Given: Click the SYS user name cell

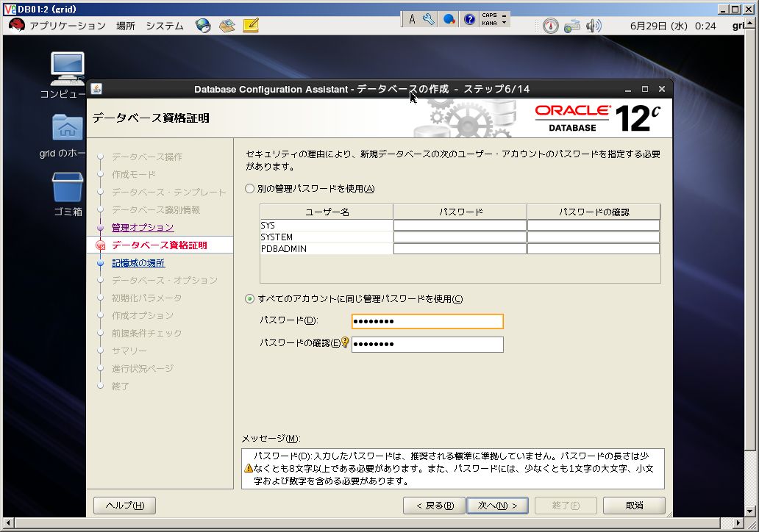Looking at the screenshot, I should coord(327,226).
